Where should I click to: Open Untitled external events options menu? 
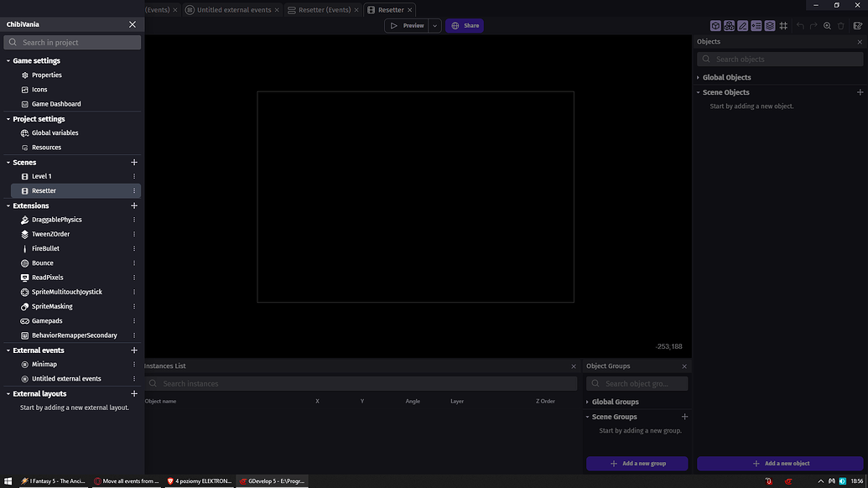(134, 379)
